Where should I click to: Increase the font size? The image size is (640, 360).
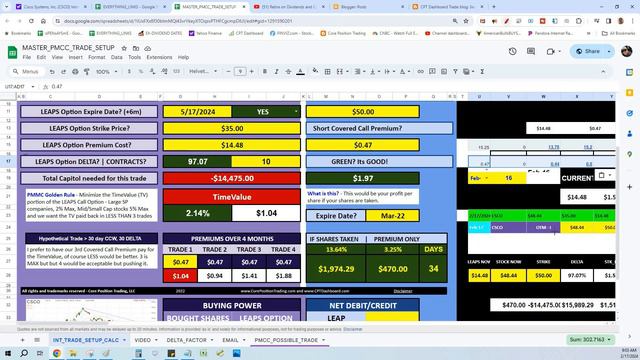click(251, 71)
